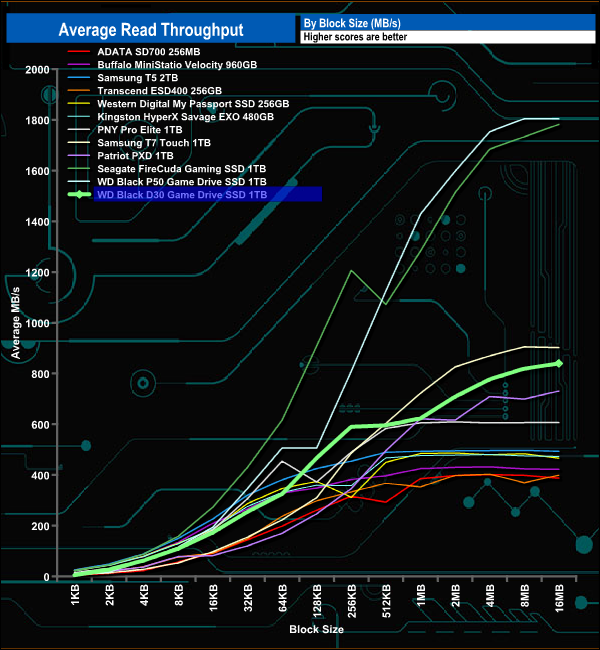Click the 16KB x-axis label
This screenshot has height=650, width=600.
(x=214, y=597)
